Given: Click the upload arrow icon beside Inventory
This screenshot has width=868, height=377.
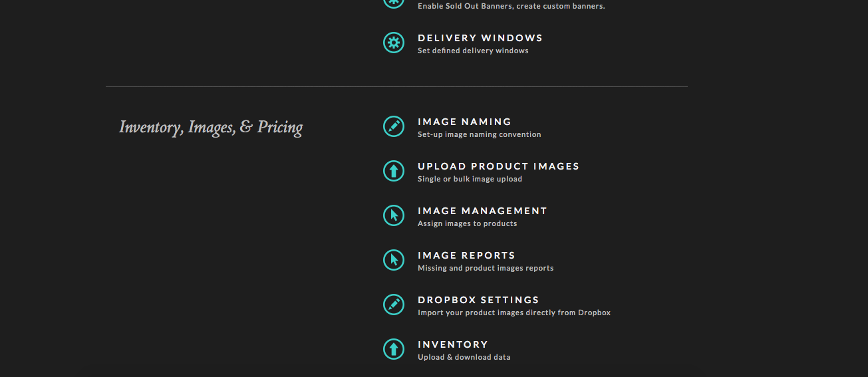Looking at the screenshot, I should [394, 349].
